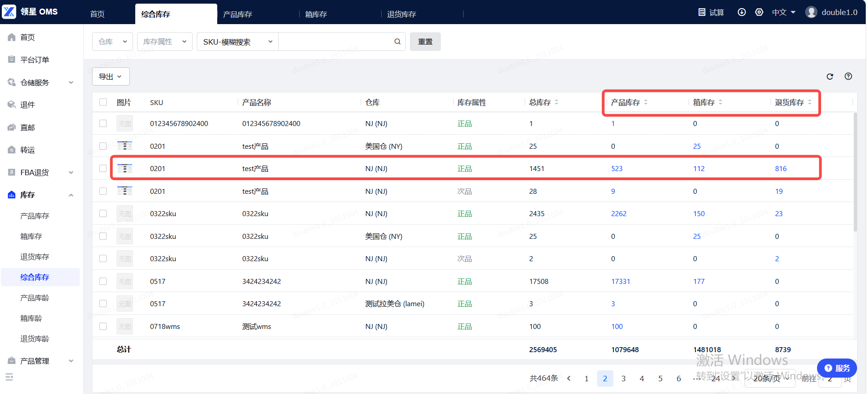Screen dimensions: 868x394
Task: Open product image of 0201 次品 row
Action: [x=125, y=191]
